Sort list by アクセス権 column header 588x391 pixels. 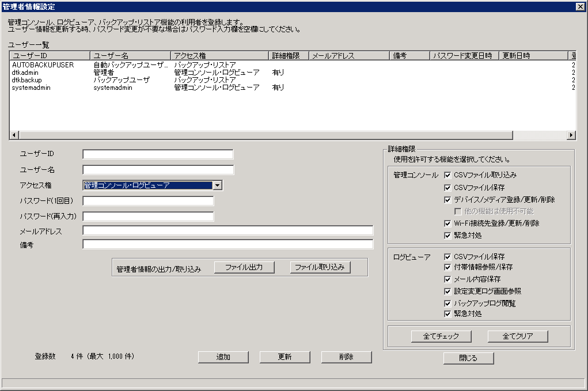pos(220,56)
